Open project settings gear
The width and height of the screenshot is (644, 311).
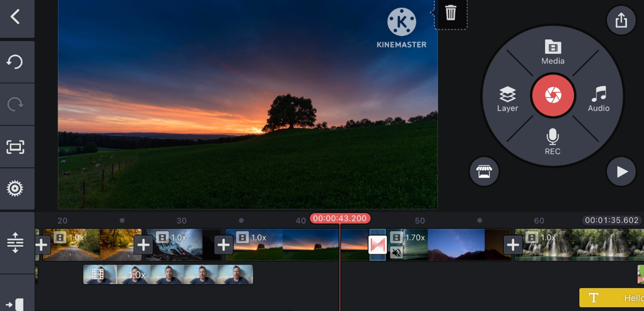(15, 189)
